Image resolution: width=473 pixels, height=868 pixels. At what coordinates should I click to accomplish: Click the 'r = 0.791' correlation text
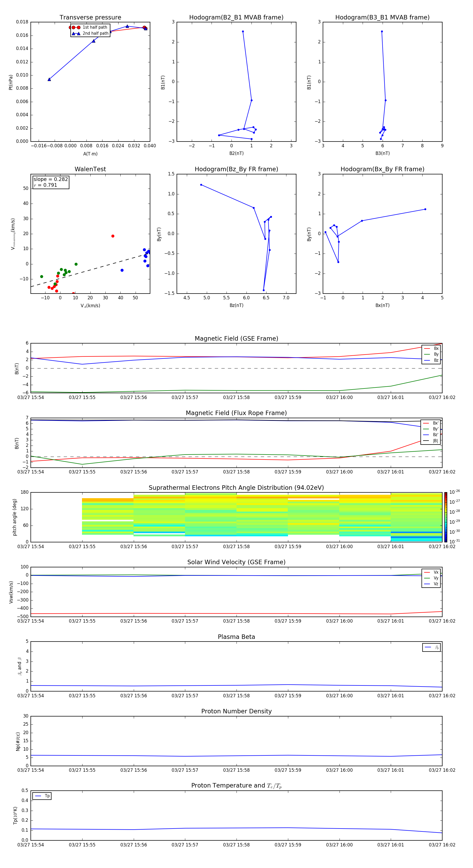tap(45, 185)
